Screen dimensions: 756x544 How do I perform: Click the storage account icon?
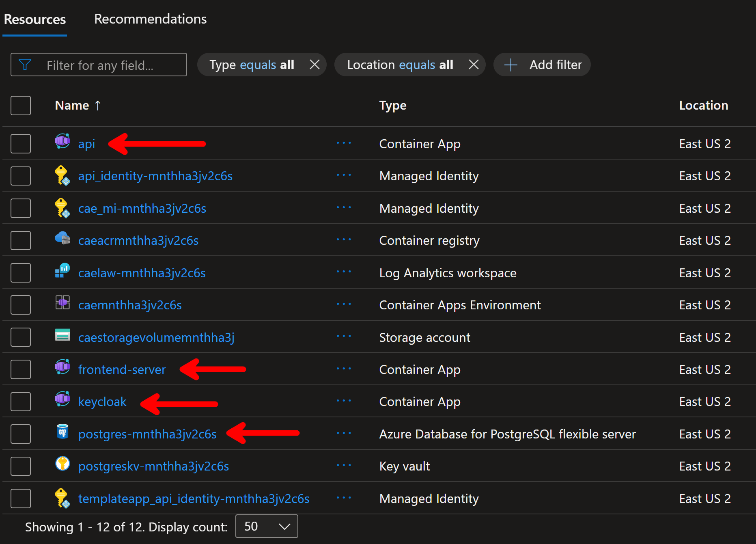[62, 336]
